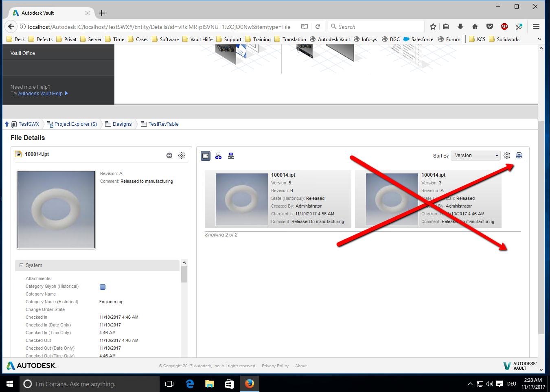Click the Category Glyph blue swatch

pyautogui.click(x=103, y=287)
